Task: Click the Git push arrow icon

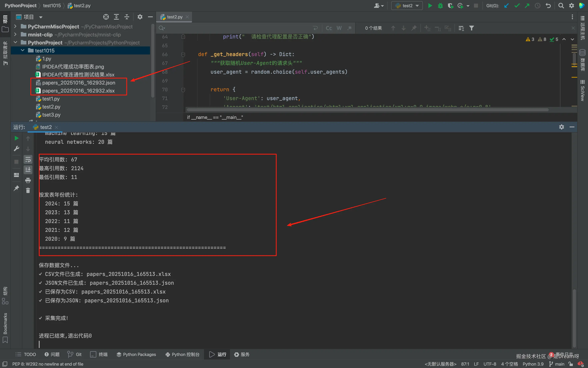Action: (527, 6)
